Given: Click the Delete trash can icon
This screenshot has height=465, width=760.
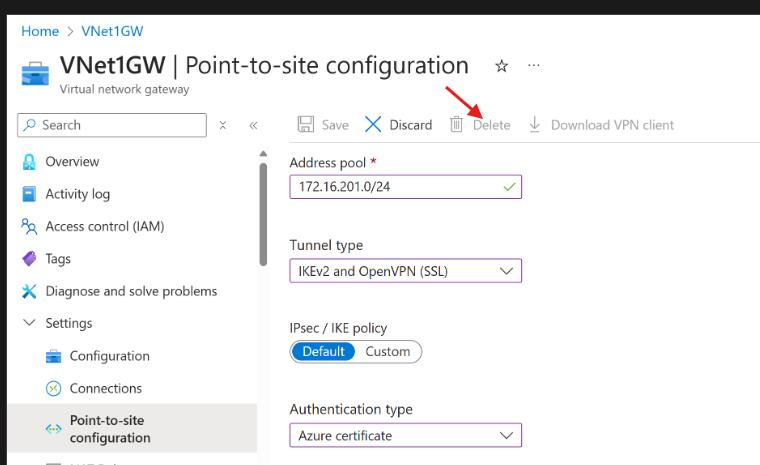Looking at the screenshot, I should [456, 124].
